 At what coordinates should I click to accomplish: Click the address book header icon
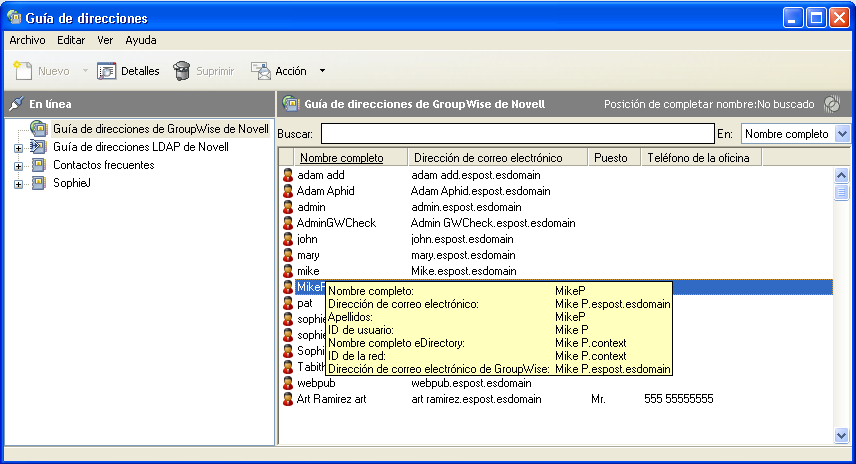coord(291,104)
